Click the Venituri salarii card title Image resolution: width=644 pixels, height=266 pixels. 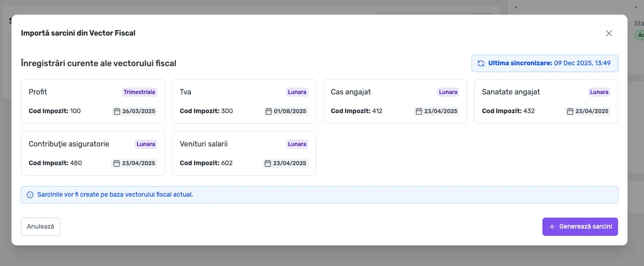click(204, 144)
